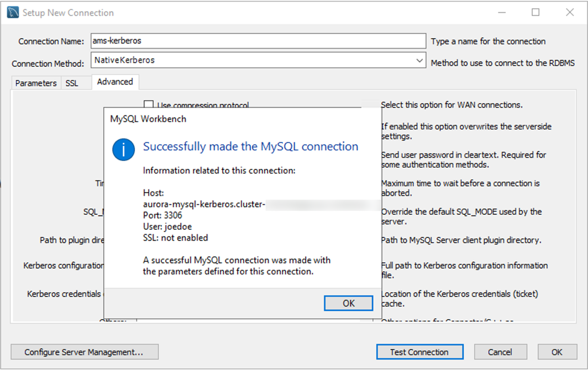This screenshot has width=588, height=371.
Task: Click the "Connection Method:" label
Action: [x=48, y=63]
